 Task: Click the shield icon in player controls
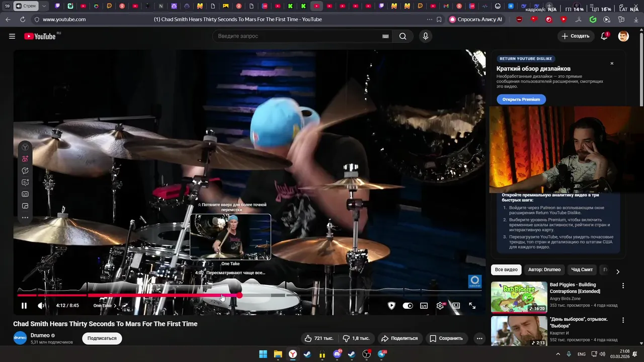tap(391, 305)
